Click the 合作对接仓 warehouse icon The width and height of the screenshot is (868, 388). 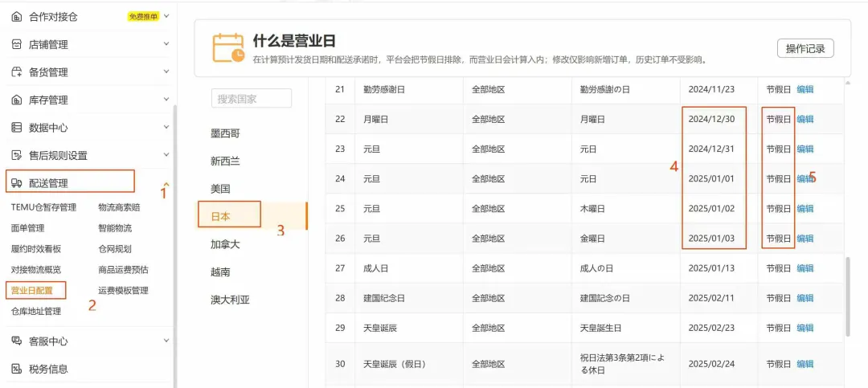click(17, 17)
